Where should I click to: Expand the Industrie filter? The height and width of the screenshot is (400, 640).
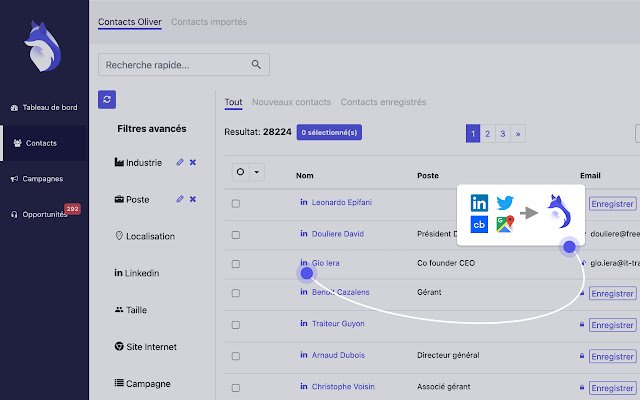[138, 162]
